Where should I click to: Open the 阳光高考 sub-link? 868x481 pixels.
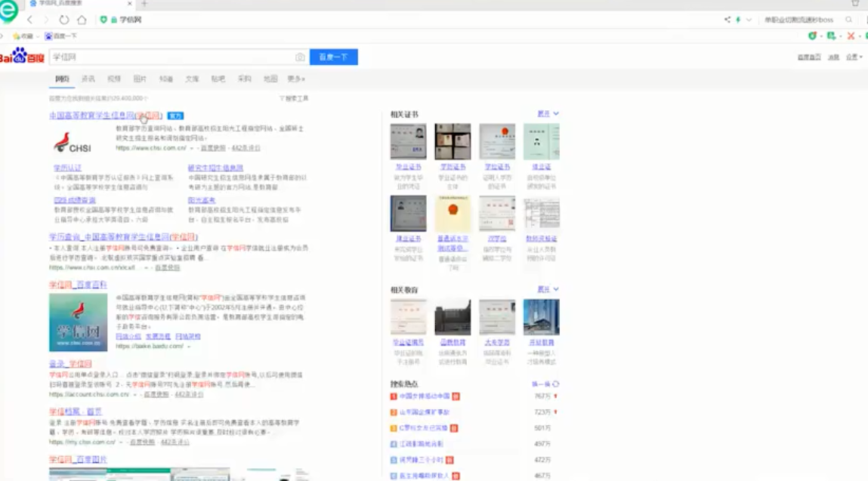[202, 200]
